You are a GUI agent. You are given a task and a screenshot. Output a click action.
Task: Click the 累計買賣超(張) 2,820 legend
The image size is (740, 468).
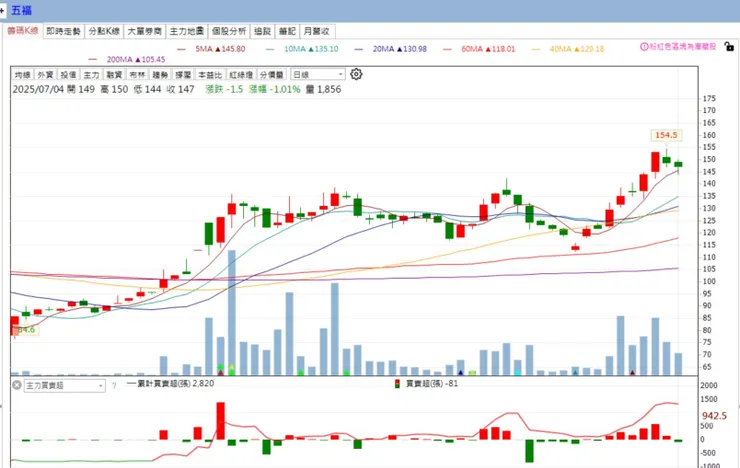pos(170,384)
